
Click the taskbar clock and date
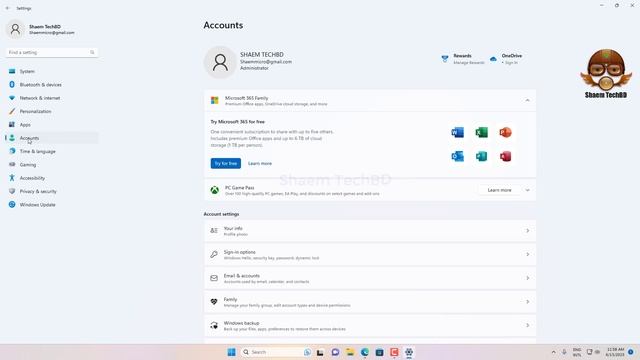tap(615, 352)
